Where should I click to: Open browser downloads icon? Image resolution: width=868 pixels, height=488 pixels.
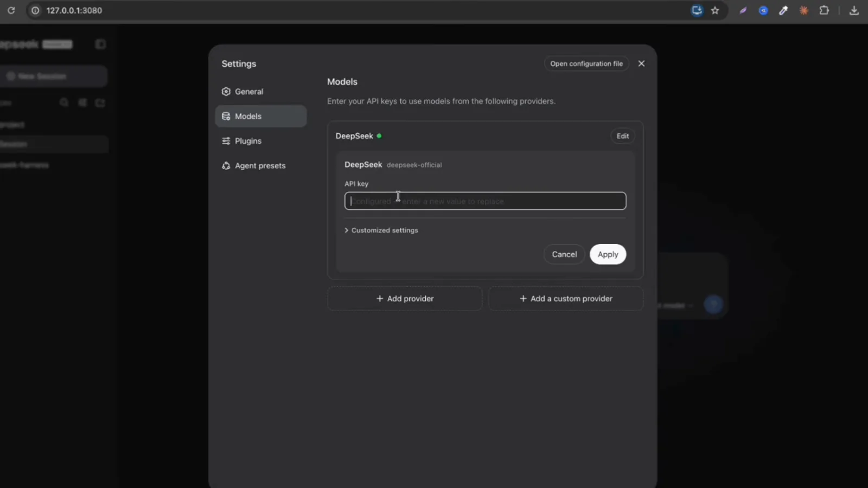[854, 10]
